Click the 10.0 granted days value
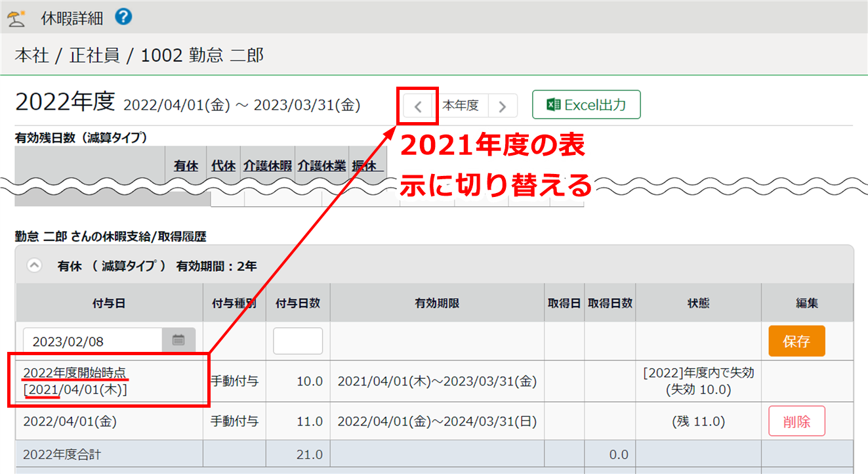The height and width of the screenshot is (474, 868). [309, 381]
